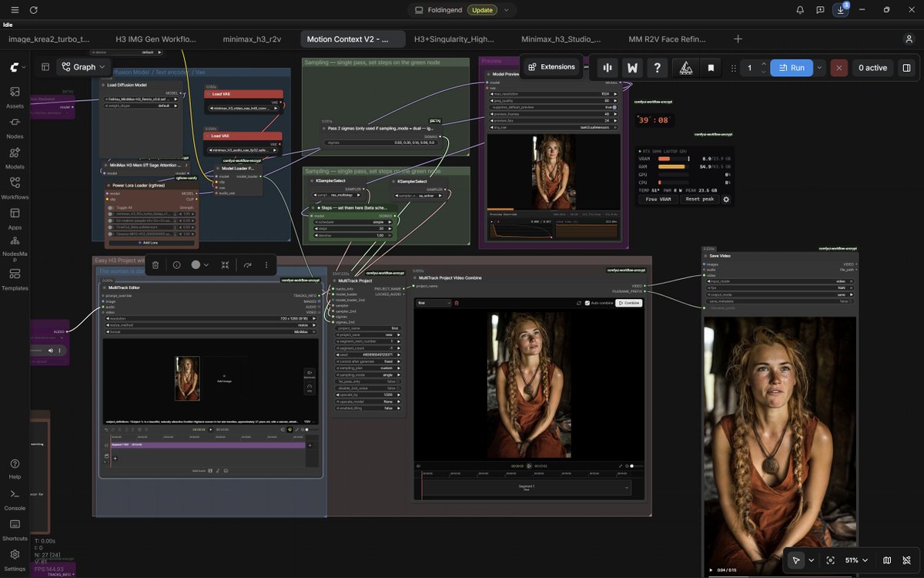Click the Combine button

[x=629, y=303]
